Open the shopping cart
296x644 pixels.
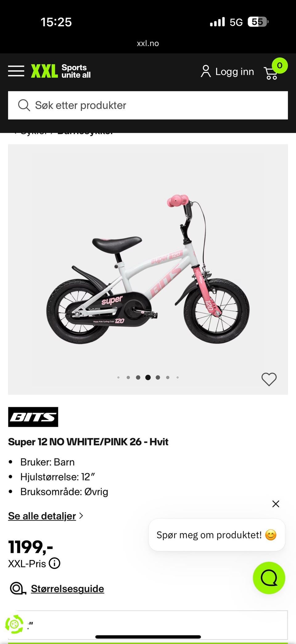271,73
